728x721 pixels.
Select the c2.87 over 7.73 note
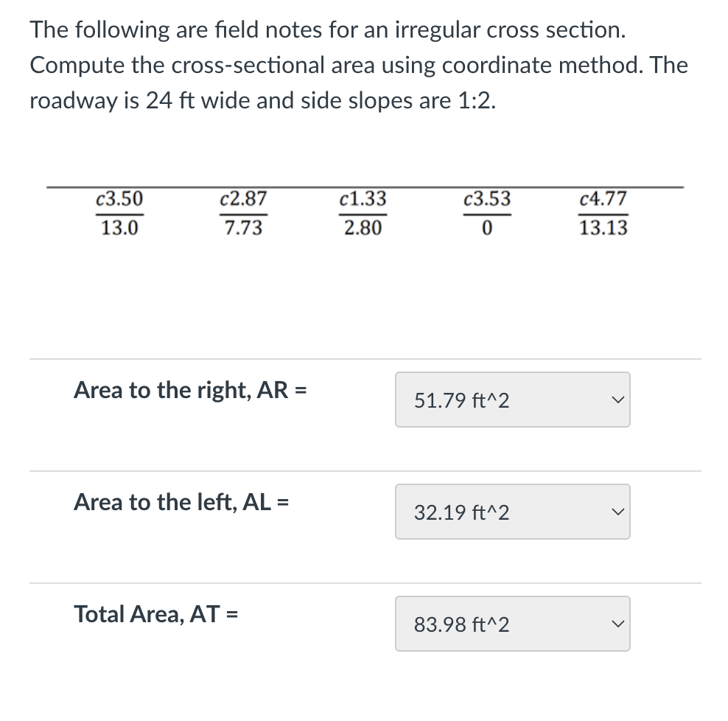click(243, 212)
